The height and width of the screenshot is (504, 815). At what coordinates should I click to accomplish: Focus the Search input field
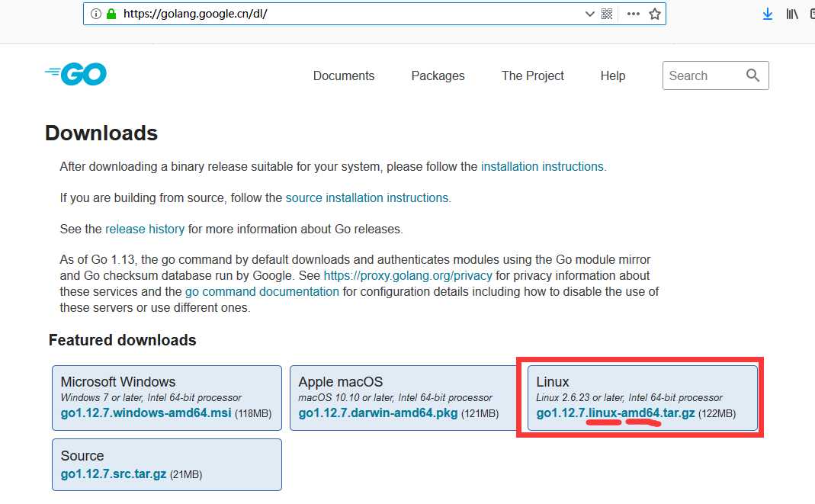coord(716,75)
